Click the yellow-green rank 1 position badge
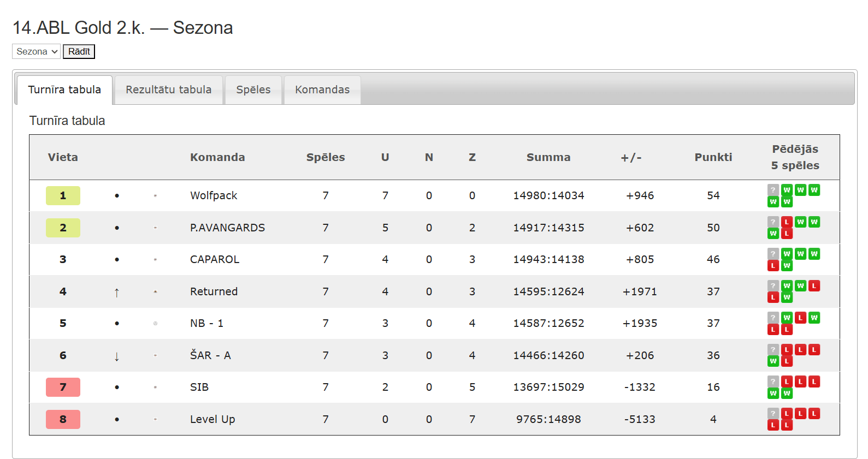 63,195
